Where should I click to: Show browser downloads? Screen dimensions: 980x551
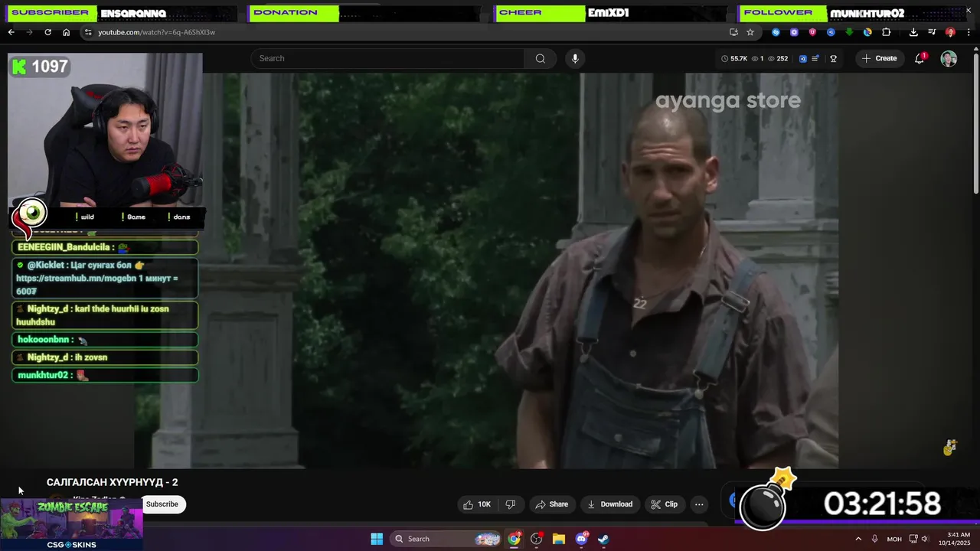913,32
